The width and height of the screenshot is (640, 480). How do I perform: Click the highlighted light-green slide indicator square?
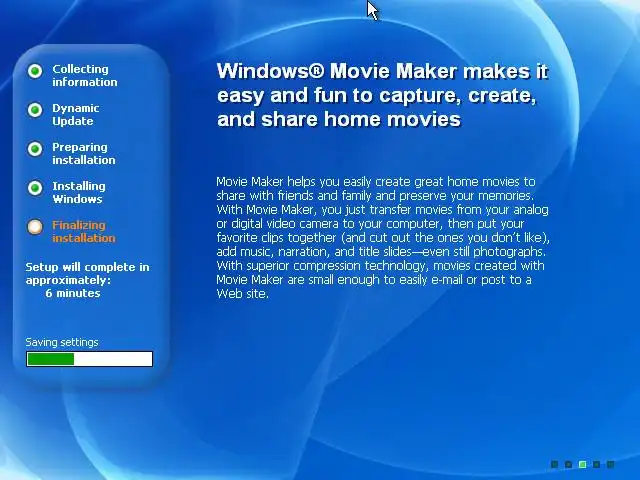[x=582, y=464]
